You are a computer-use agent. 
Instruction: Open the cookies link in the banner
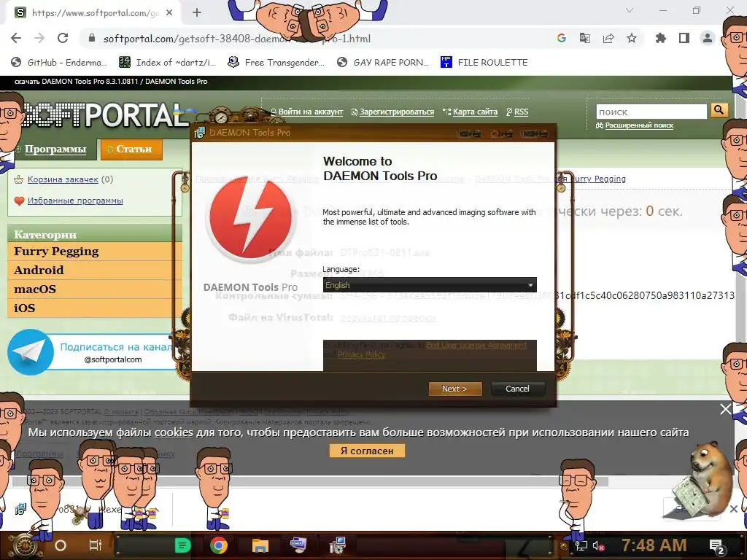point(174,432)
